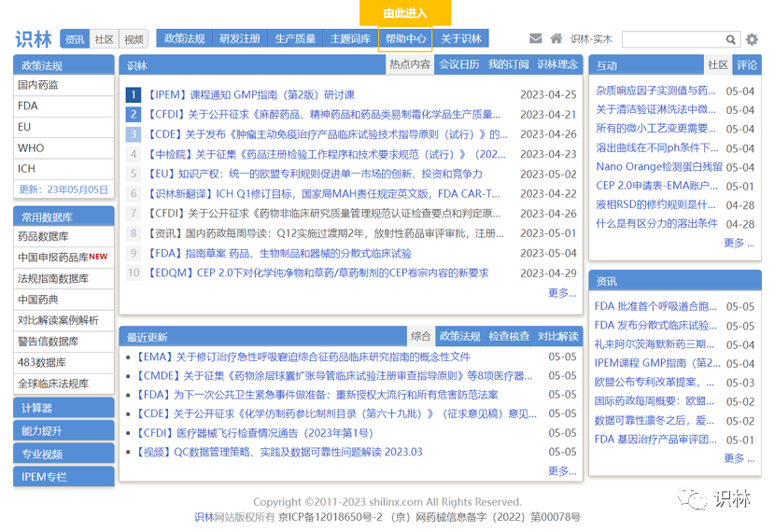Open hot item 10 EDQM CEP 2.0 article

(318, 273)
